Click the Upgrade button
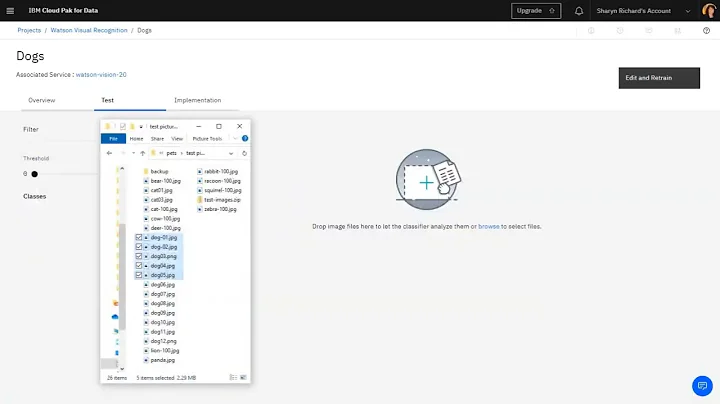 (536, 11)
